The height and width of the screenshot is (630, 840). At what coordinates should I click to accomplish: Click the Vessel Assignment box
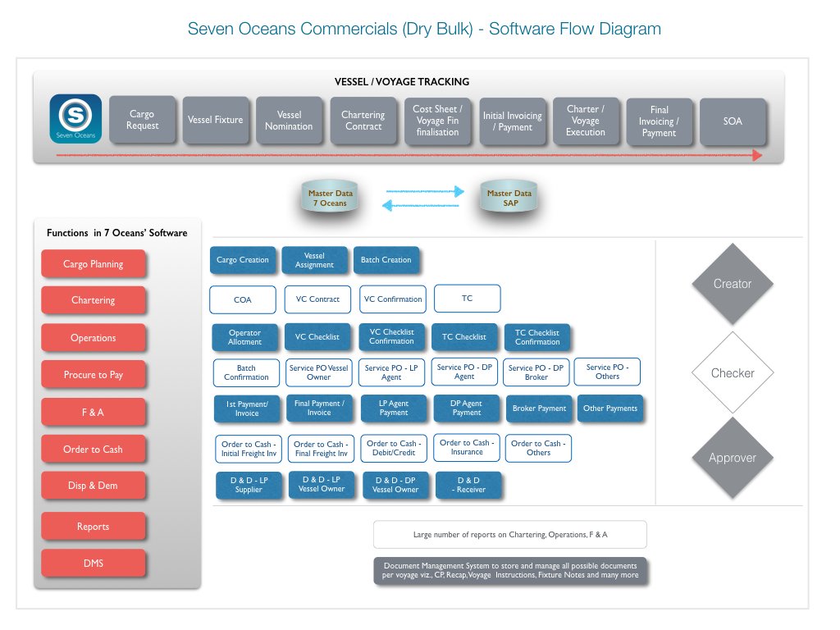coord(314,260)
